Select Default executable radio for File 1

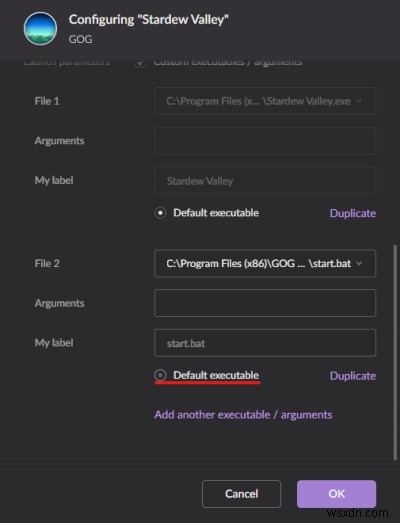pyautogui.click(x=160, y=213)
